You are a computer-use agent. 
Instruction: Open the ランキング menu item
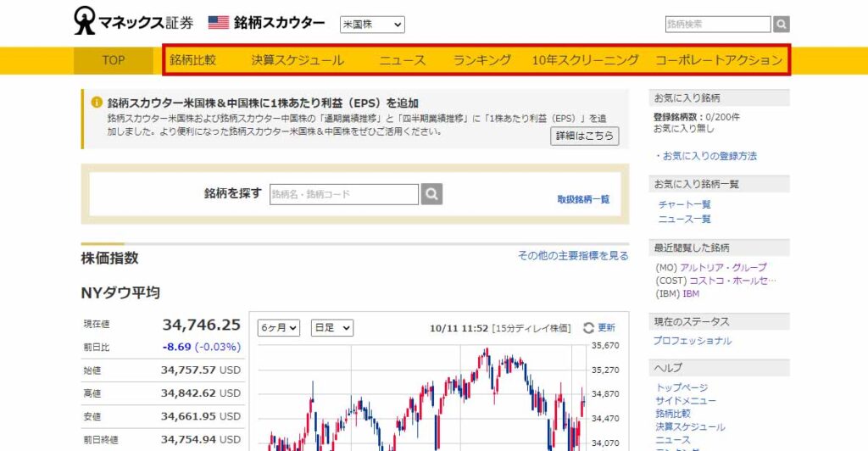tap(482, 60)
